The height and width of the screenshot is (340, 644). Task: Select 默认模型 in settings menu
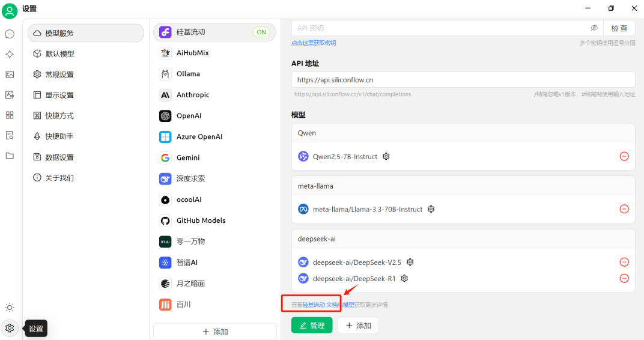pyautogui.click(x=60, y=54)
